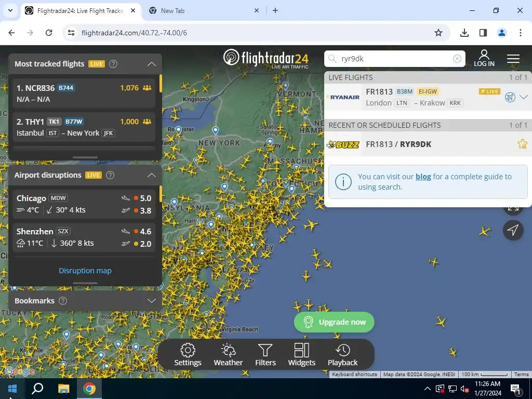Open the Weather layer options
The image size is (532, 399).
coord(228,355)
